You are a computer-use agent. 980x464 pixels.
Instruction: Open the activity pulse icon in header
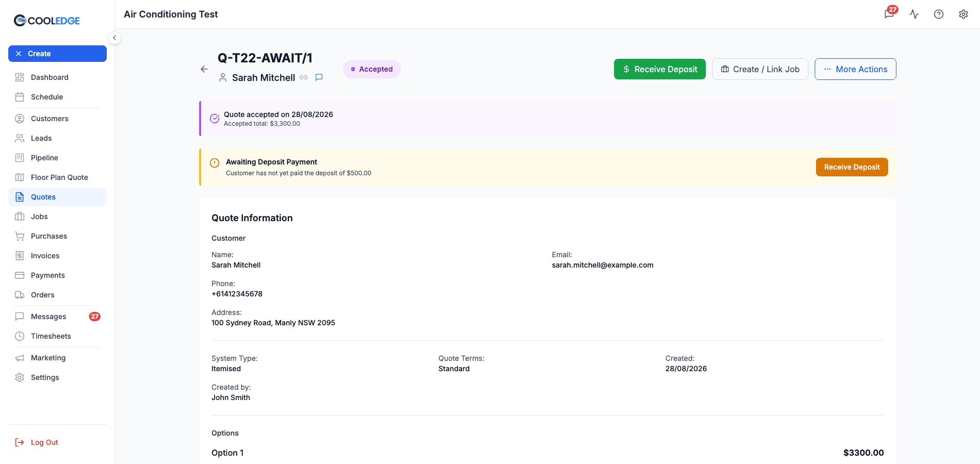[914, 14]
